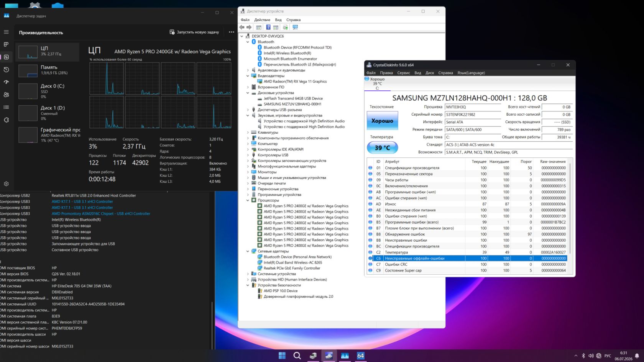Select Диск 0 (C:) performance entry
This screenshot has width=644, height=362.
tap(48, 91)
